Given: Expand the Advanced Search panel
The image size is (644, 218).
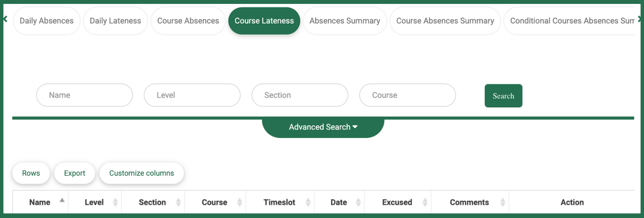Looking at the screenshot, I should click(x=323, y=127).
